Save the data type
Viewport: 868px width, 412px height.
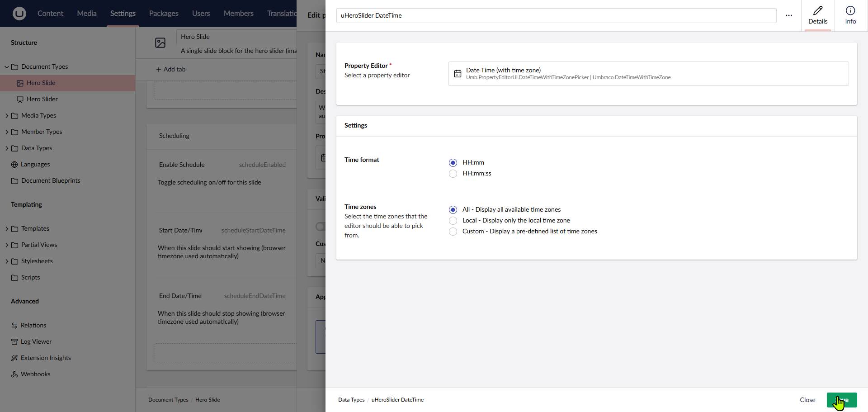click(841, 400)
